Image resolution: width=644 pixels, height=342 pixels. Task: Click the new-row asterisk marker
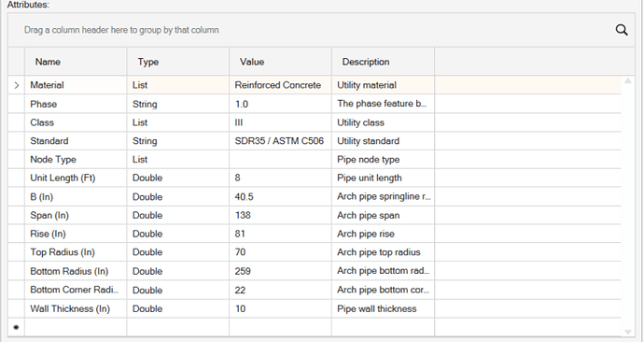click(x=17, y=328)
